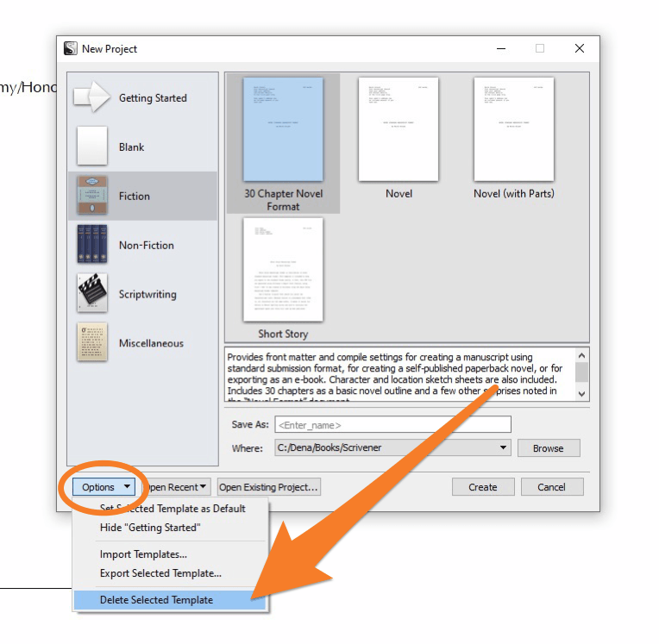Click the Create button

tap(483, 487)
